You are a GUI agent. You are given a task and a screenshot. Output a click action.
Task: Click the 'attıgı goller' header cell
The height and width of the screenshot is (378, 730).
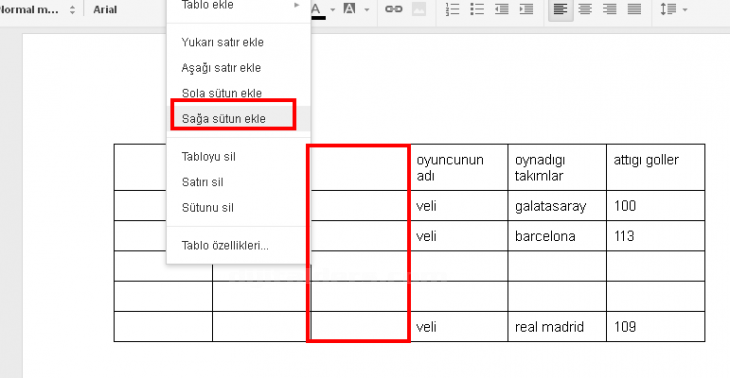pyautogui.click(x=656, y=168)
